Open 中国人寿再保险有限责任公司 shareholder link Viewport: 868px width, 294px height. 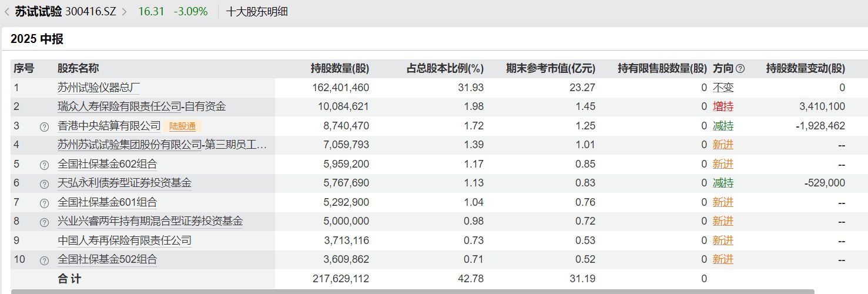coord(125,240)
